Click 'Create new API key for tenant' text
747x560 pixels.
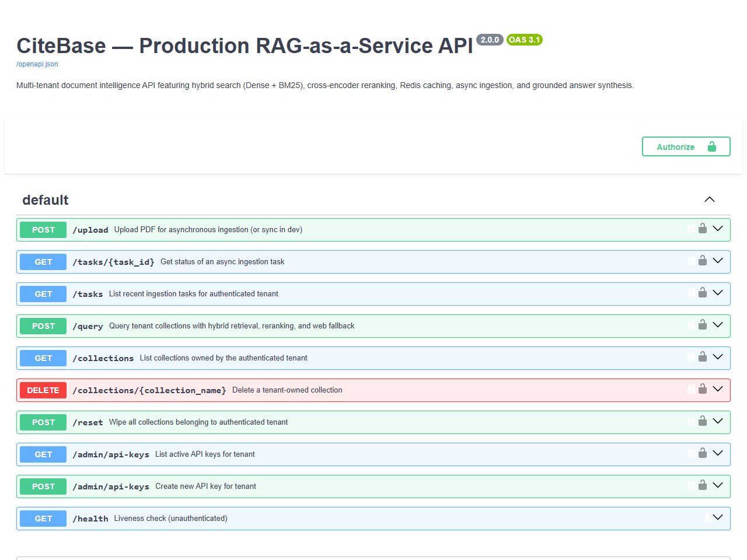(205, 487)
